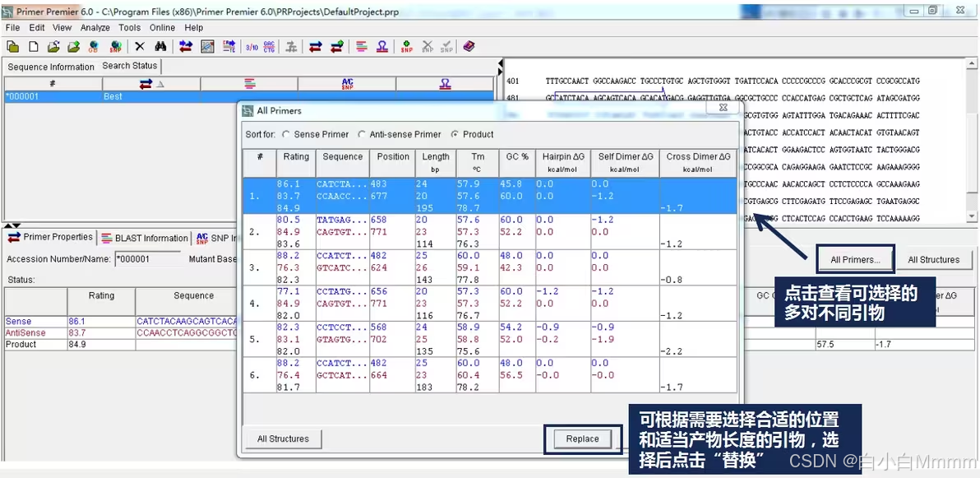Select the Product sort radio button
Screen dimensions: 980x478
[x=455, y=135]
